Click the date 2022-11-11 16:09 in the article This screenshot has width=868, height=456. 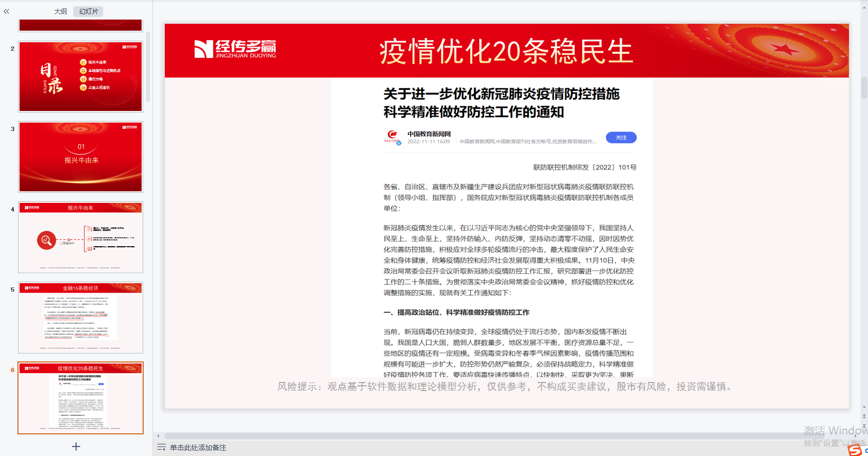coord(428,142)
